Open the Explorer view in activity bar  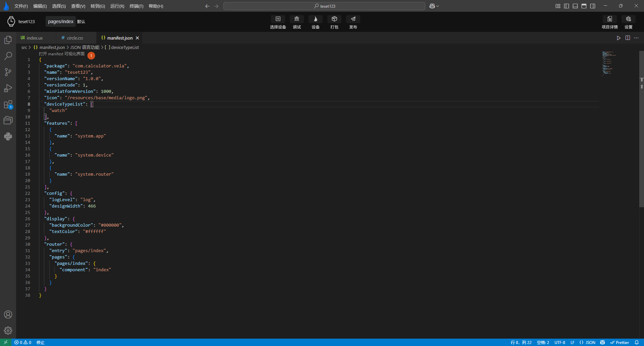click(8, 40)
